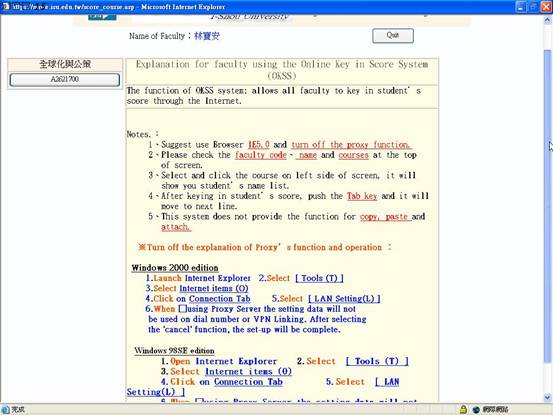Click the status bar page icon beside 完成

click(5, 409)
